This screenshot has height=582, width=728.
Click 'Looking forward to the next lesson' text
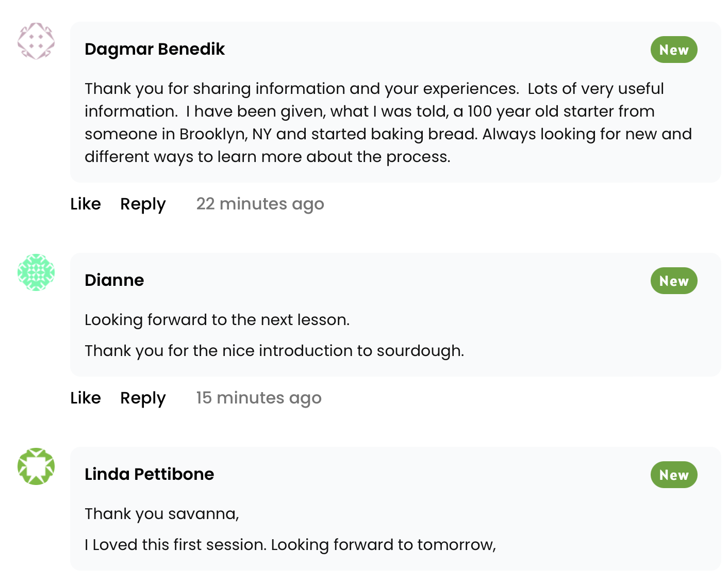coord(217,320)
